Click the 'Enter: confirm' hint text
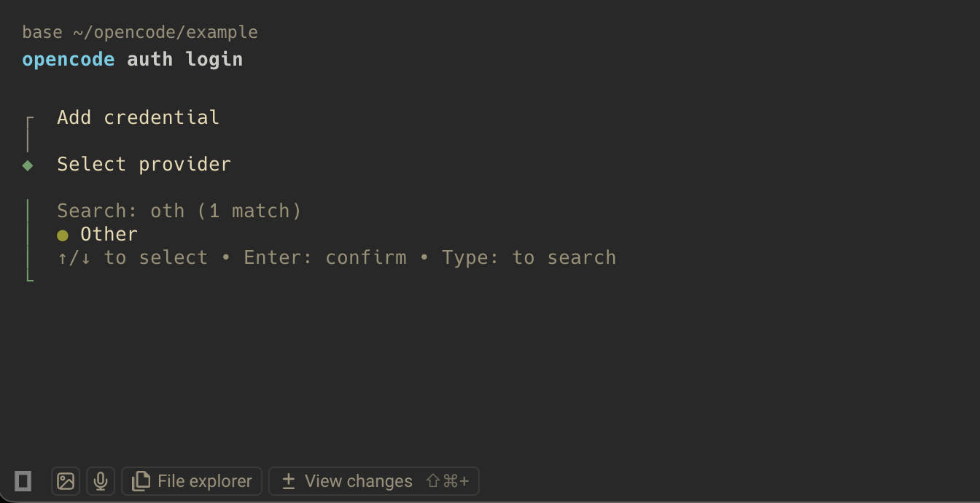Screen dimensions: 980x503 point(325,257)
